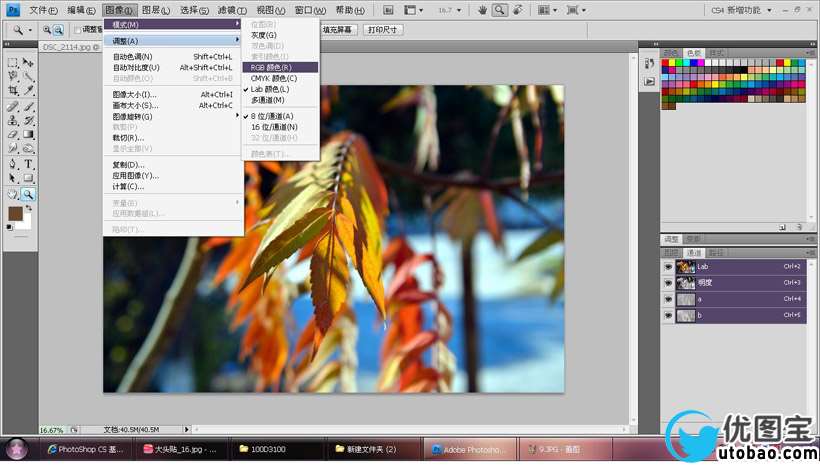This screenshot has width=820, height=467.
Task: Click the zoom out option icon
Action: (x=58, y=30)
